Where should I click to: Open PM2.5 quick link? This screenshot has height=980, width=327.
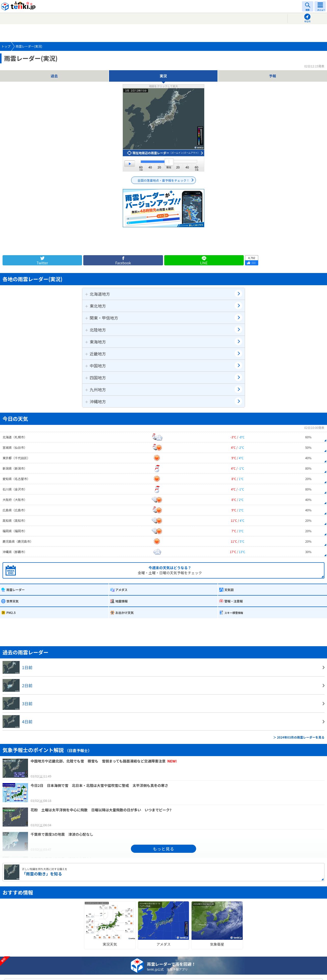pyautogui.click(x=54, y=613)
